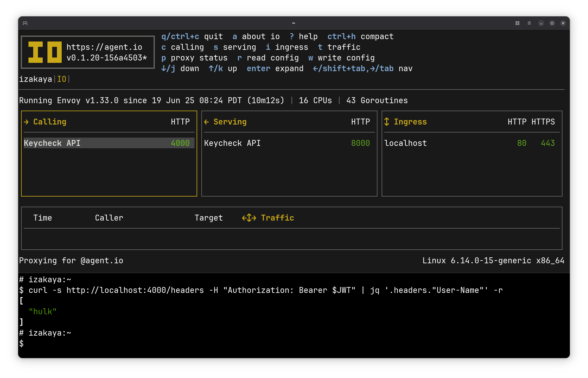The height and width of the screenshot is (378, 588).
Task: Select the Traffic panel title
Action: point(278,218)
